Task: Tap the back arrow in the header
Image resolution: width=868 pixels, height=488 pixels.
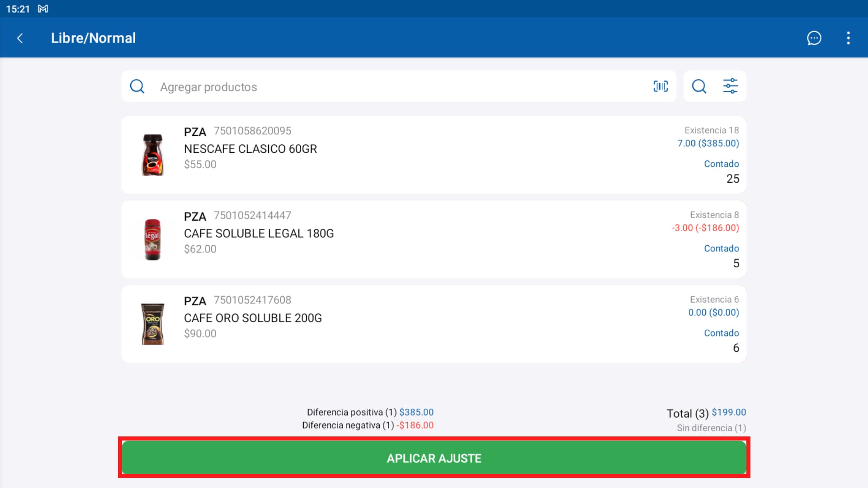Action: pyautogui.click(x=20, y=38)
